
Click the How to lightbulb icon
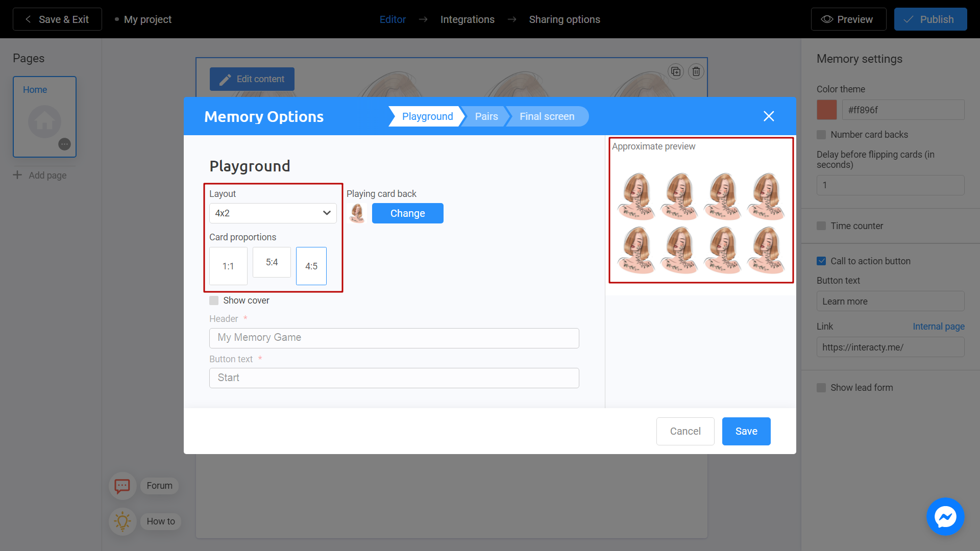(x=122, y=521)
